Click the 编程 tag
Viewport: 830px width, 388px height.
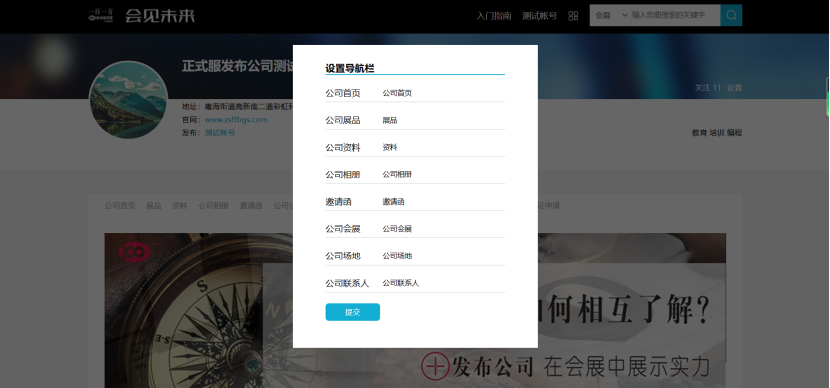[x=734, y=133]
